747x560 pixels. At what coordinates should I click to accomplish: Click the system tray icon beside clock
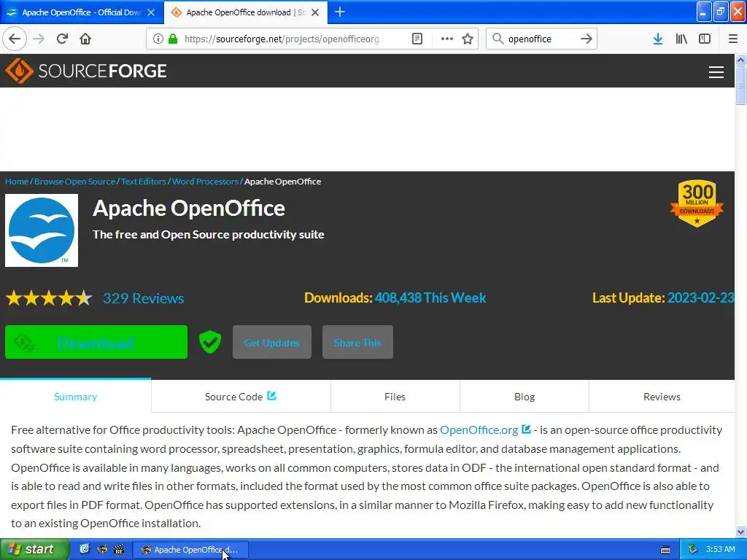point(693,549)
